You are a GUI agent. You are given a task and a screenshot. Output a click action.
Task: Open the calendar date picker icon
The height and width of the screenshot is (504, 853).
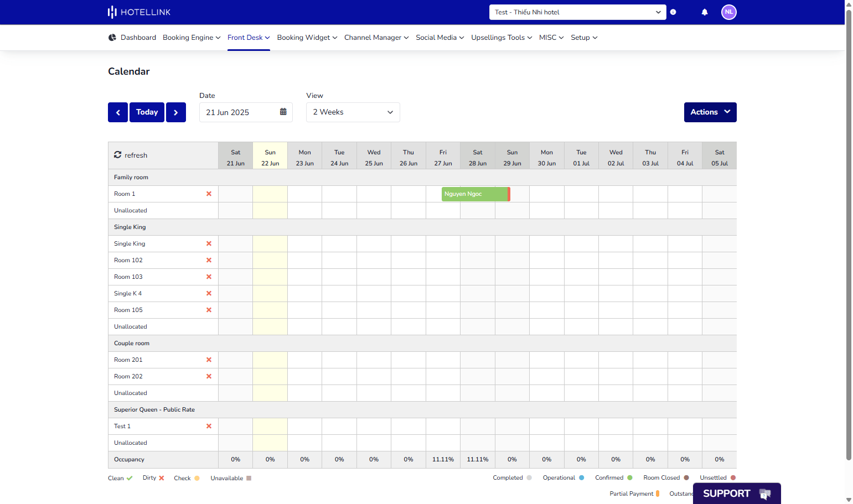[283, 112]
